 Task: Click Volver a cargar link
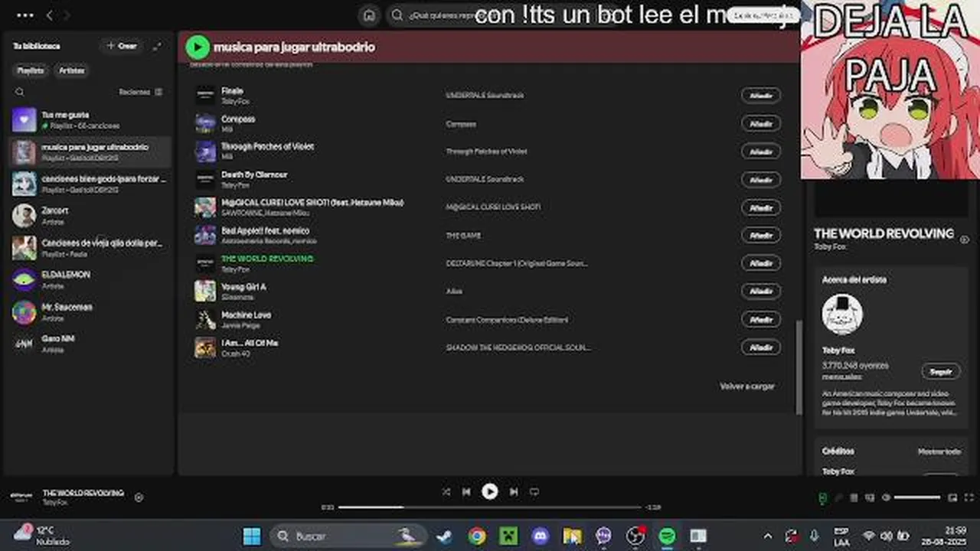tap(747, 386)
